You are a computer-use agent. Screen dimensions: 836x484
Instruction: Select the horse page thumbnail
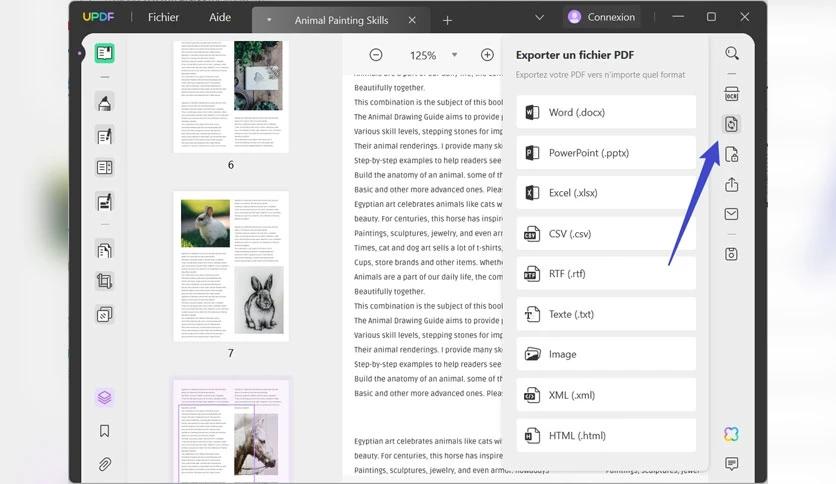coord(231,431)
